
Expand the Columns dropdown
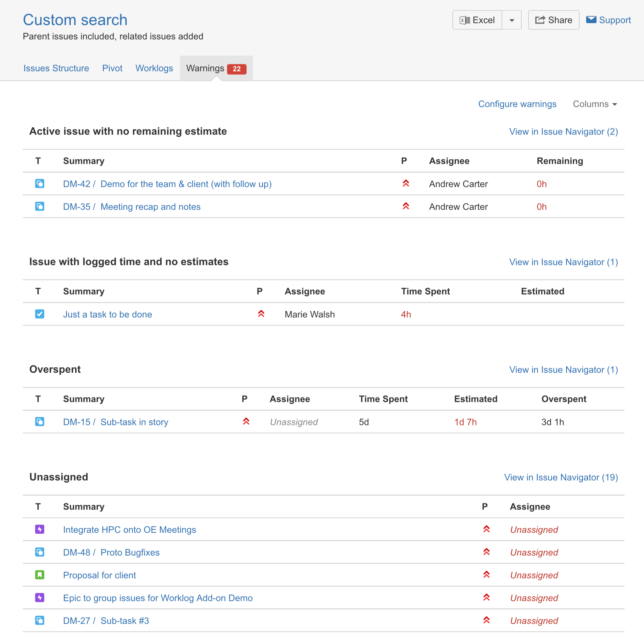(595, 104)
